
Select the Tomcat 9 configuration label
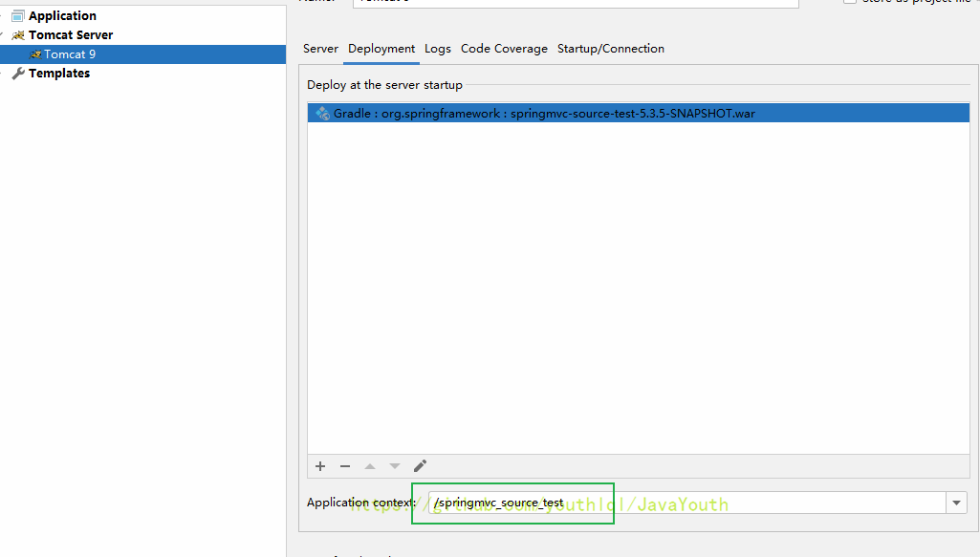pyautogui.click(x=70, y=54)
